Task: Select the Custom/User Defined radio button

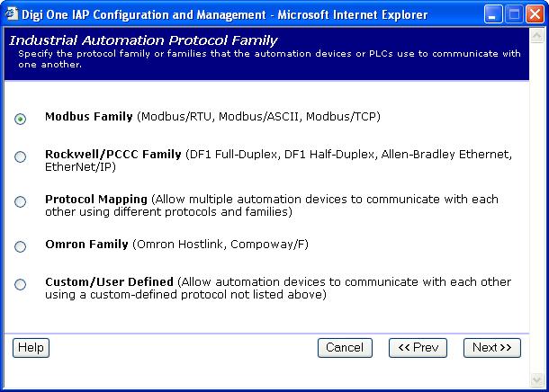Action: point(21,285)
